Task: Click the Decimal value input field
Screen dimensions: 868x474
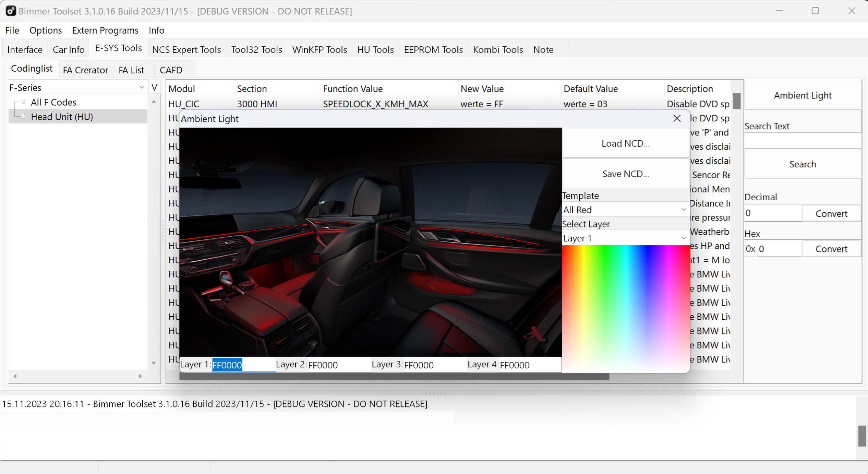Action: [773, 213]
